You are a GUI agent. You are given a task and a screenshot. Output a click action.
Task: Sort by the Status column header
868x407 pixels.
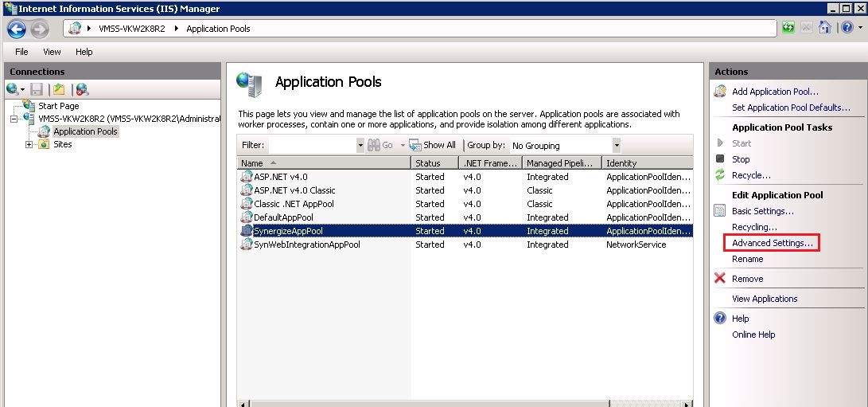pyautogui.click(x=434, y=163)
